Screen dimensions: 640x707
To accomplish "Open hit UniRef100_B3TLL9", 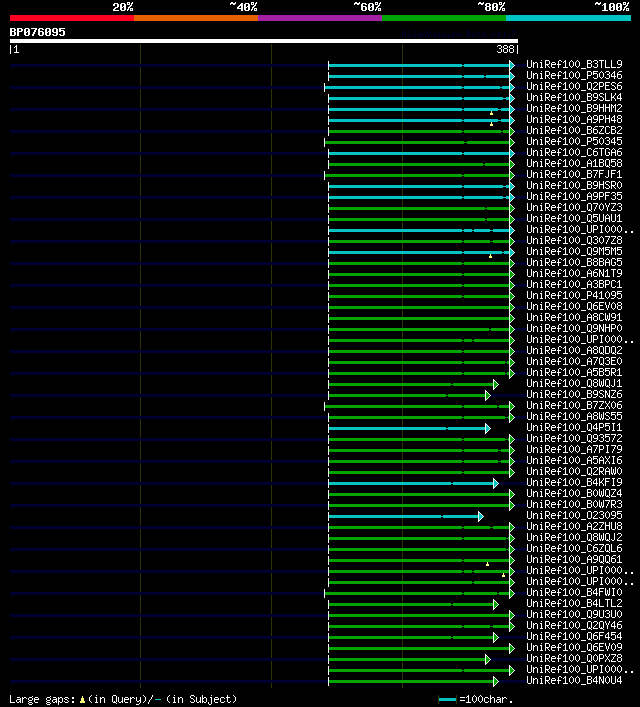I will pos(574,64).
